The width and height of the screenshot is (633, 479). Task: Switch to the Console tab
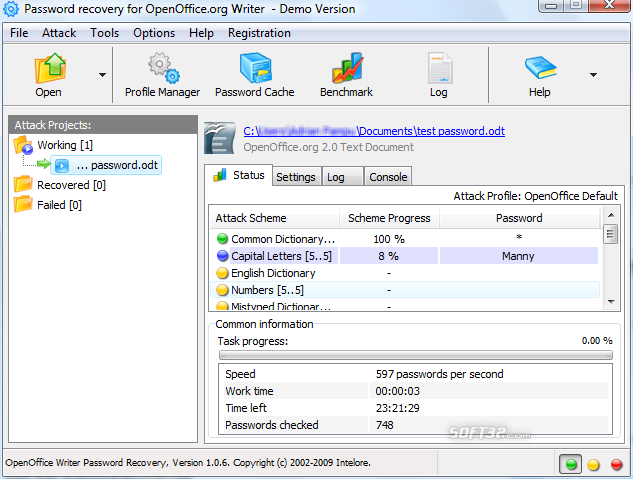pos(388,177)
